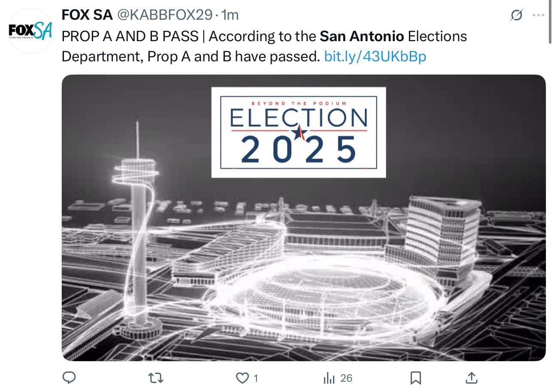Open the three-dot more options menu
This screenshot has width=554, height=392.
tap(538, 15)
